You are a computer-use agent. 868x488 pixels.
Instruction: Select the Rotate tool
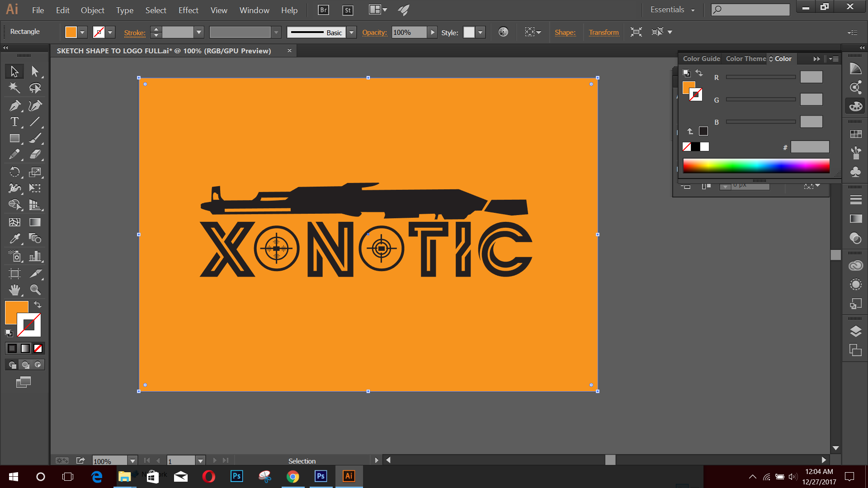[14, 172]
